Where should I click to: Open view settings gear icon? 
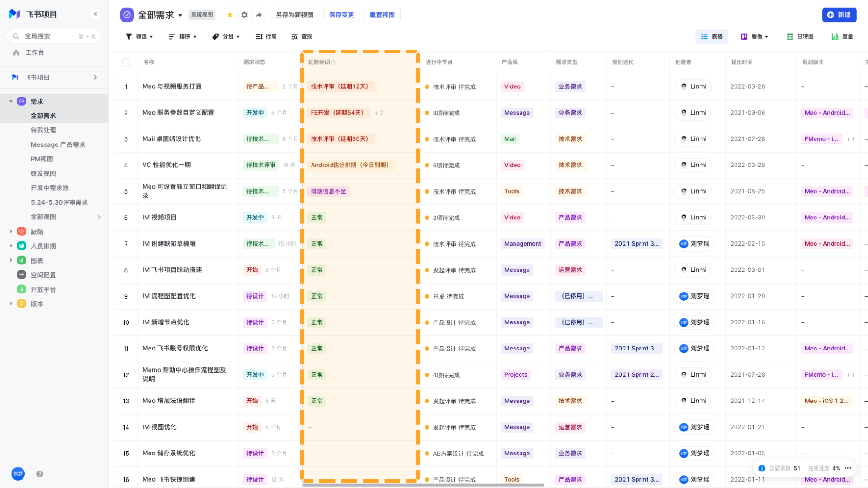pyautogui.click(x=244, y=15)
